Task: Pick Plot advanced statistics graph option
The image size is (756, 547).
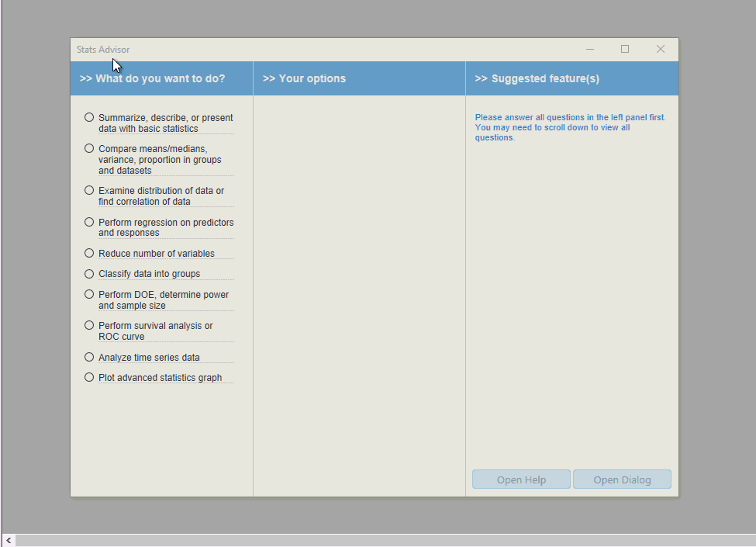Action: click(89, 377)
